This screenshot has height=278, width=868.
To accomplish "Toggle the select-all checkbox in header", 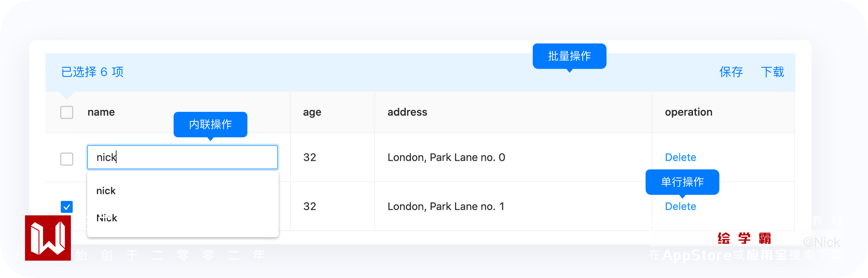I will pyautogui.click(x=67, y=112).
